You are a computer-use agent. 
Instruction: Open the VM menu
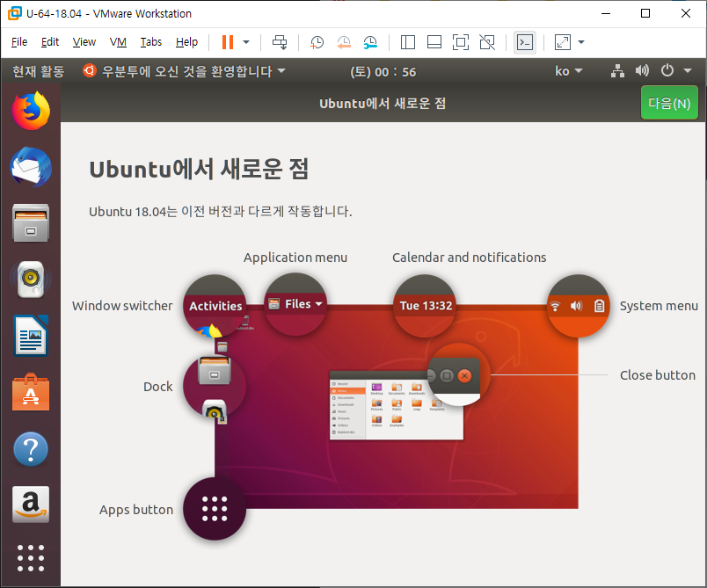118,42
